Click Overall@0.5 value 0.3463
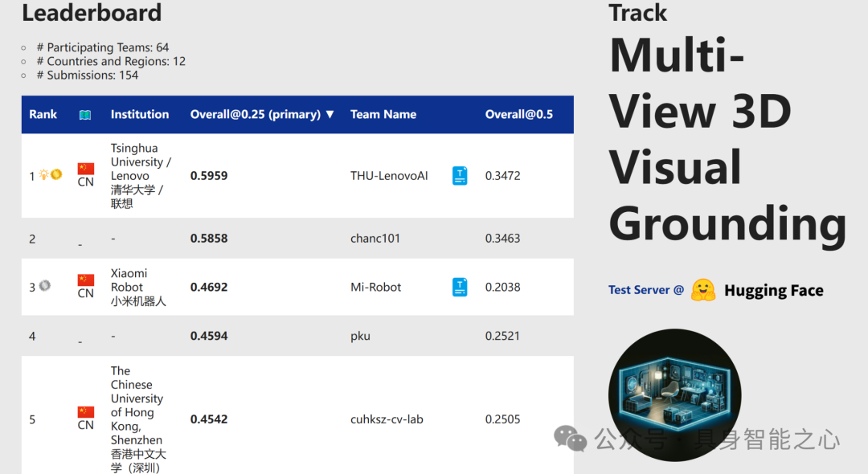 point(502,239)
